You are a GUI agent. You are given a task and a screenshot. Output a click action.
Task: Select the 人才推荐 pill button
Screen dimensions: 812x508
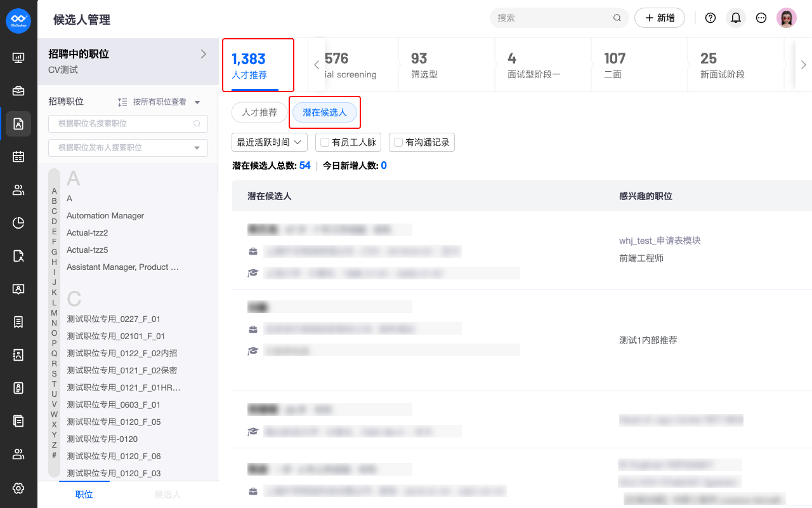259,112
